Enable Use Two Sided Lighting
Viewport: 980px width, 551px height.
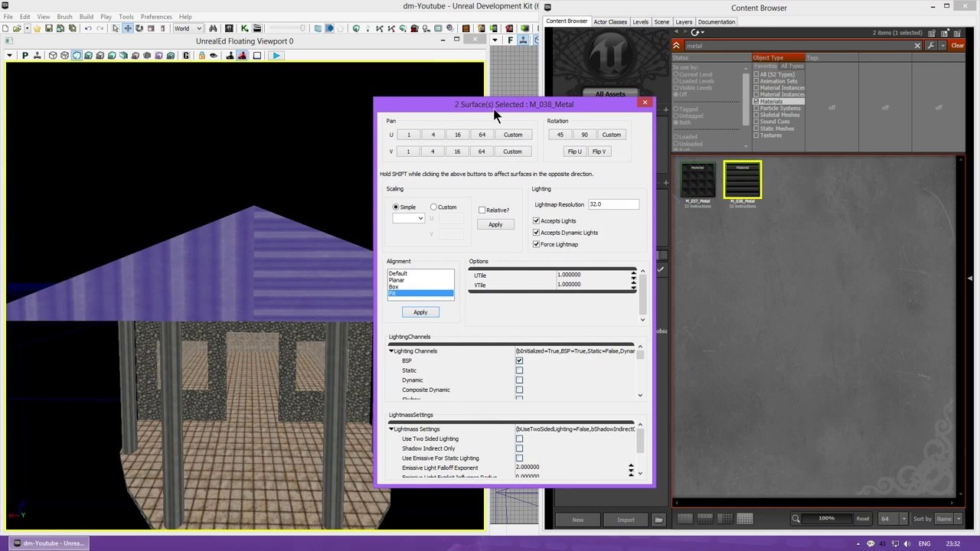[519, 439]
